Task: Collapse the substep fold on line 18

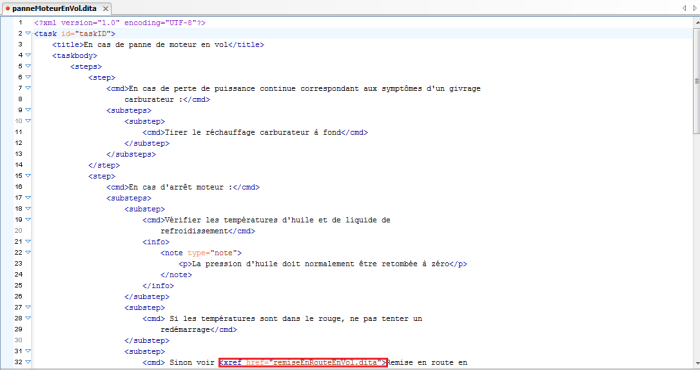Action: (x=28, y=208)
